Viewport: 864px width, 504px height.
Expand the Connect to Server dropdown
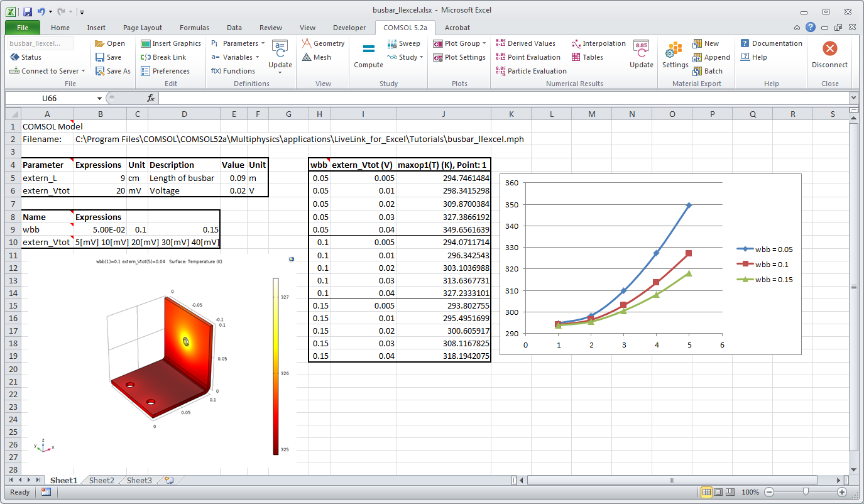pyautogui.click(x=84, y=71)
